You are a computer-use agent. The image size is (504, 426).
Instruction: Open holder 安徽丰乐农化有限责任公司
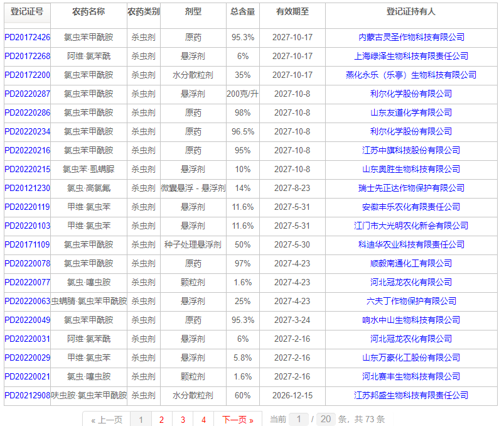411,207
